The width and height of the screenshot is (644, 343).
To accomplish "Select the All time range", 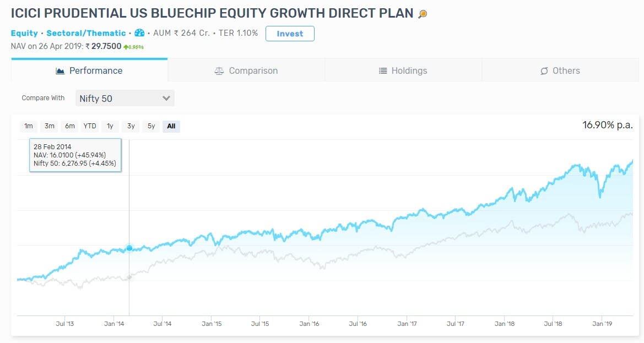I will coord(171,126).
